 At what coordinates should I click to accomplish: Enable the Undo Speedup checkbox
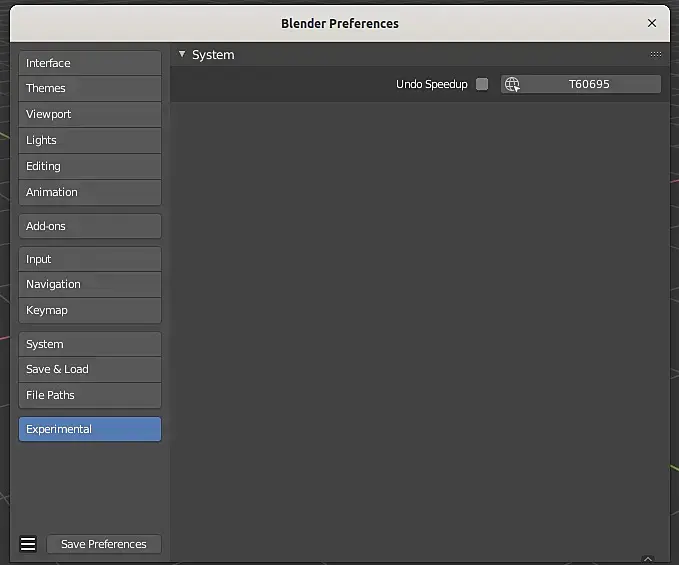482,85
